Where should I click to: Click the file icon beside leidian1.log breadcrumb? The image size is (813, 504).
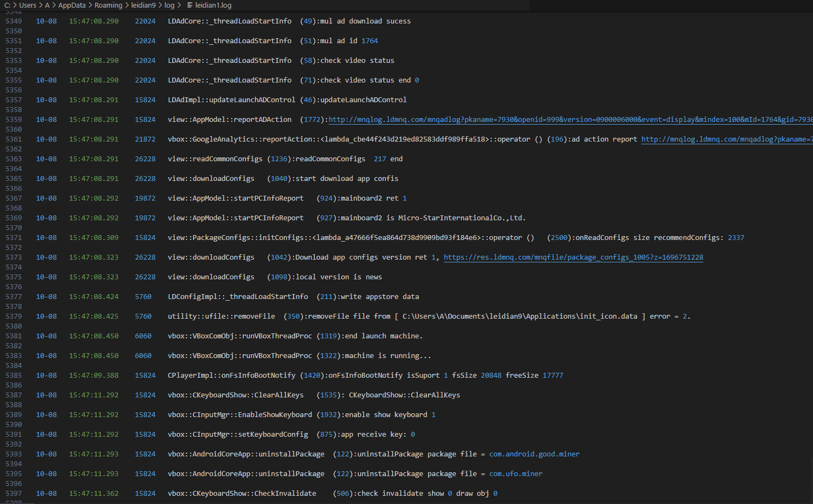189,5
